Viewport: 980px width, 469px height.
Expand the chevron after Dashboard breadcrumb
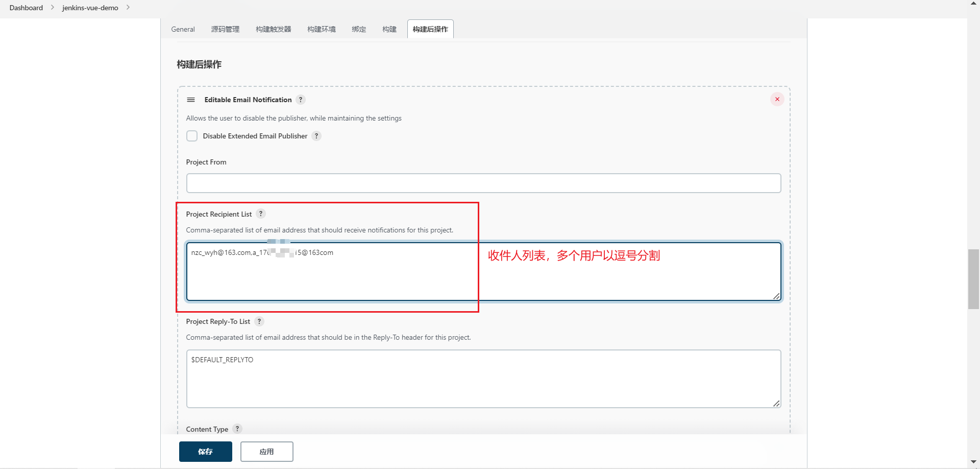52,8
